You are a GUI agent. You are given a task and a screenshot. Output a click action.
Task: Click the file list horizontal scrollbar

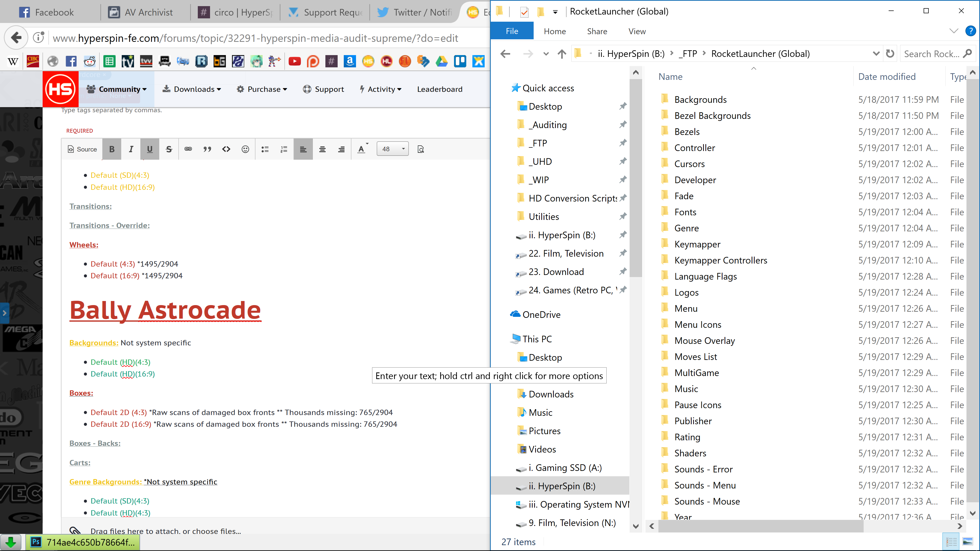pyautogui.click(x=761, y=526)
